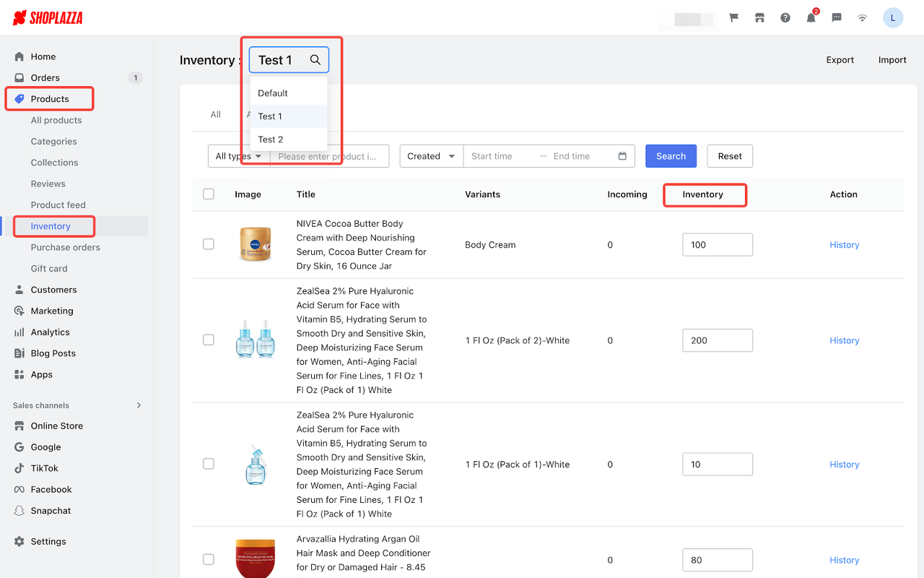Click the Online Store shop icon in the sidebar
The height and width of the screenshot is (578, 924).
tap(19, 426)
